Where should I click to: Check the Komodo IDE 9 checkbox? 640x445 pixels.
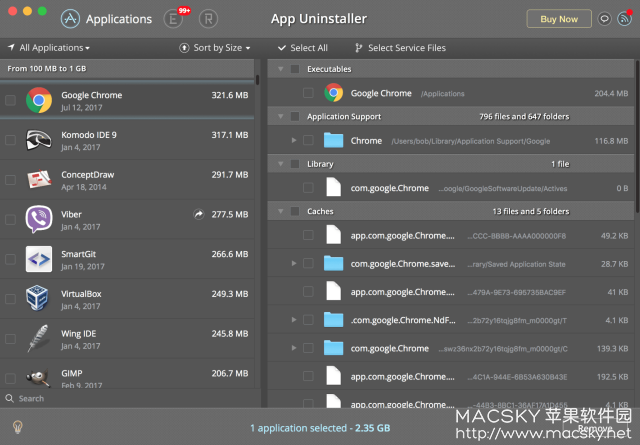10,140
